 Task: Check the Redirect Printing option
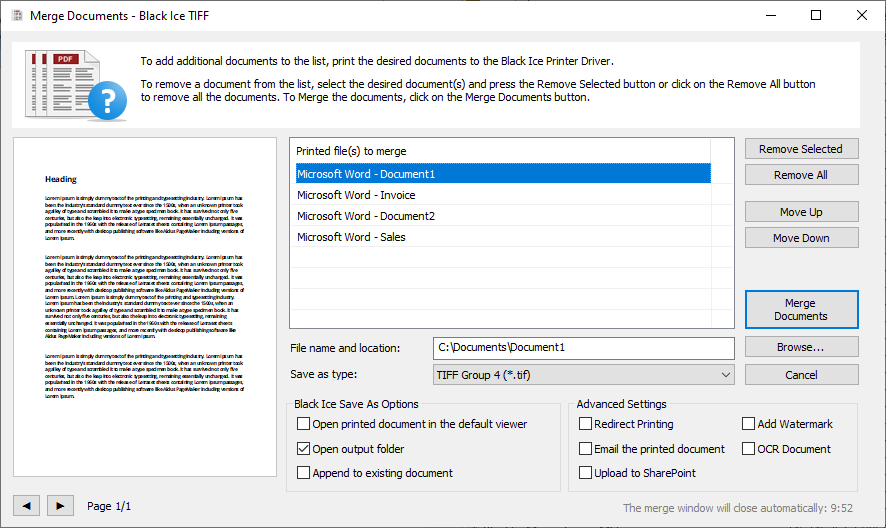pos(586,424)
